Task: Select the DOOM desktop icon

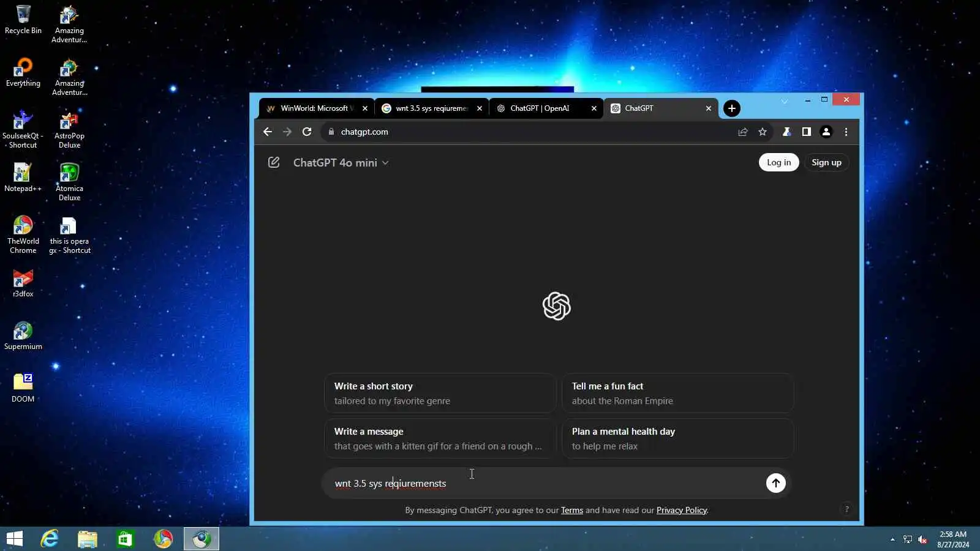Action: (x=23, y=388)
